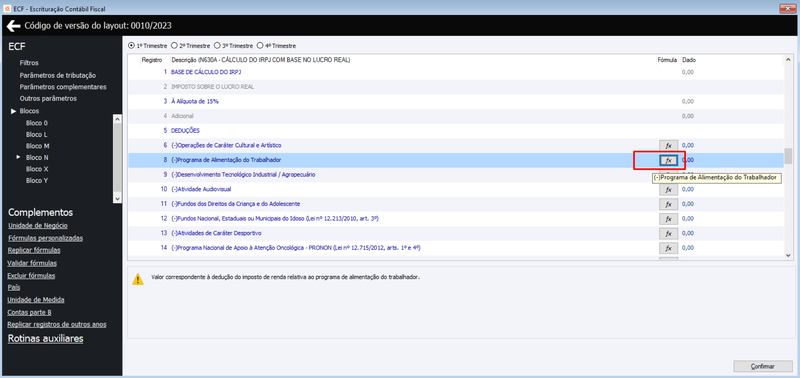
Task: Open the País link
Action: [x=14, y=287]
